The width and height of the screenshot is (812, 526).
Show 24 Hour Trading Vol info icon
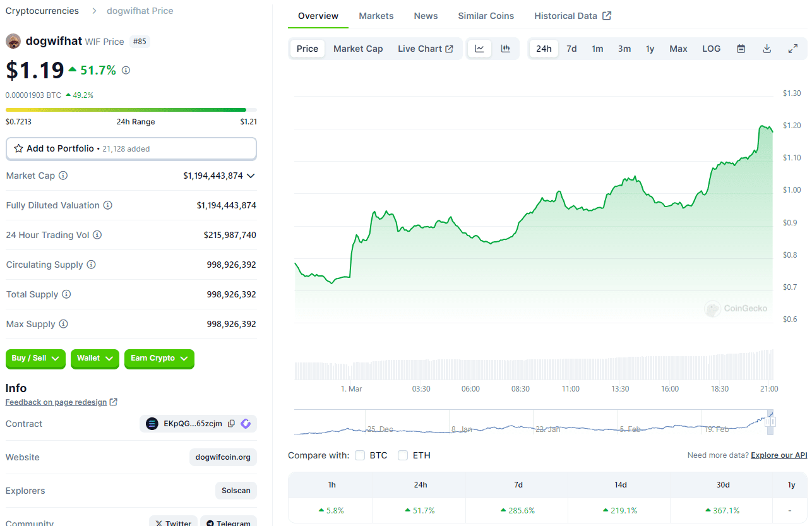(x=97, y=235)
